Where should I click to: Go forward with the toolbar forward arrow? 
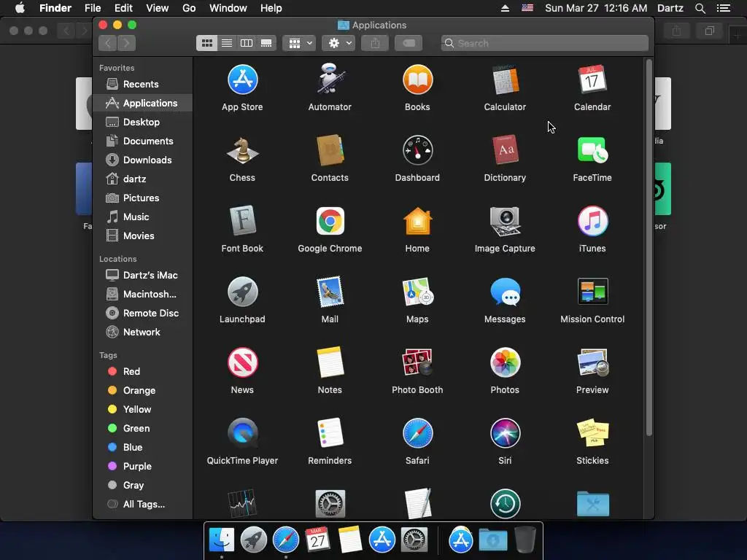click(126, 43)
